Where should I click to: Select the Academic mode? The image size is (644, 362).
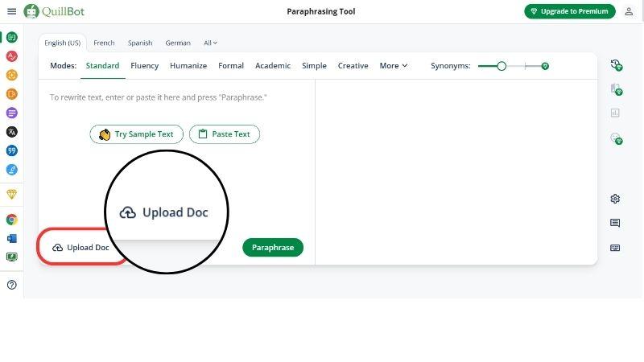pyautogui.click(x=273, y=66)
